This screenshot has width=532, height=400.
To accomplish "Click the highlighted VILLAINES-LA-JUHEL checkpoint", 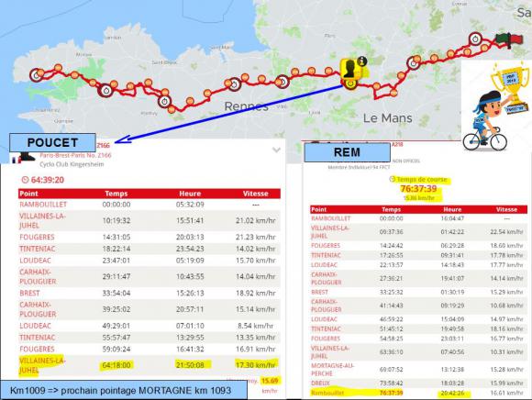I will (42, 365).
